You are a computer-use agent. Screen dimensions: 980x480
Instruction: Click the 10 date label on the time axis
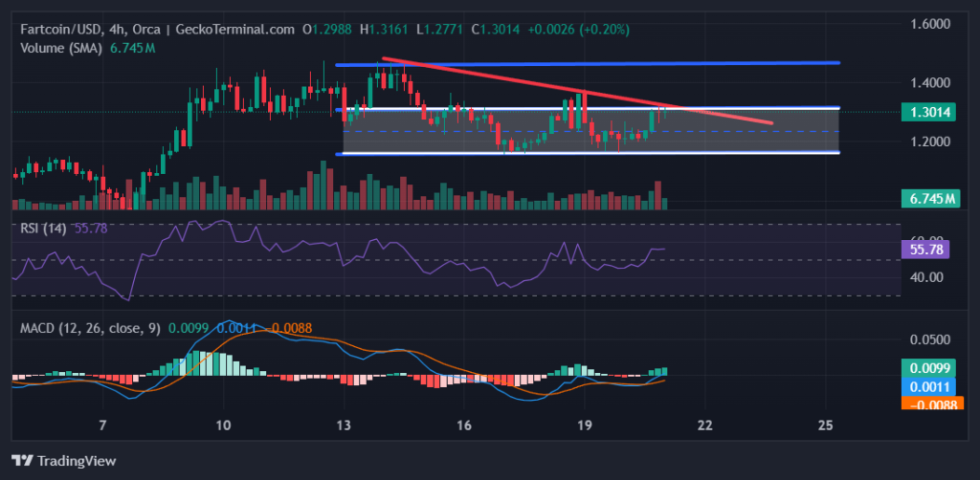(223, 425)
